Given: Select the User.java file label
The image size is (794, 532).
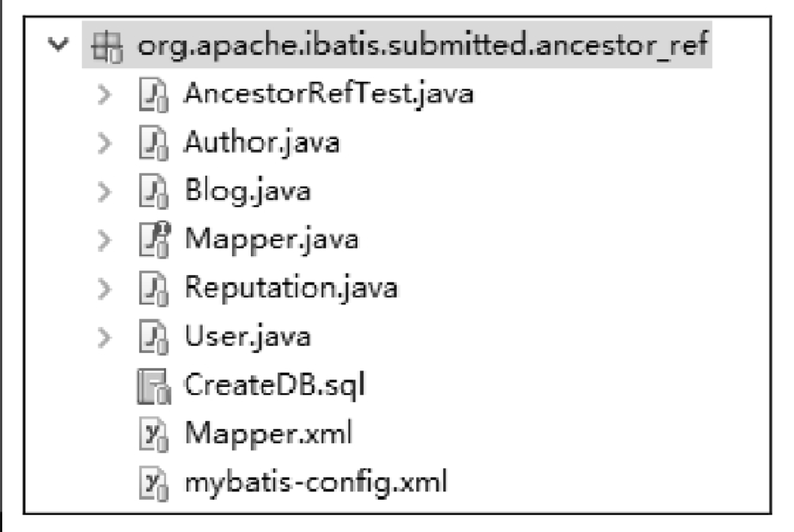Looking at the screenshot, I should (248, 337).
